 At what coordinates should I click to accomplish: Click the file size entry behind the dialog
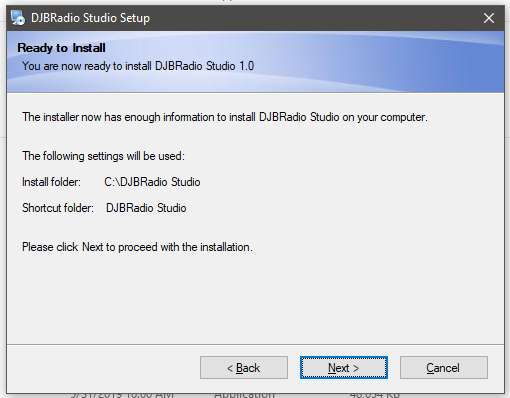tap(374, 395)
